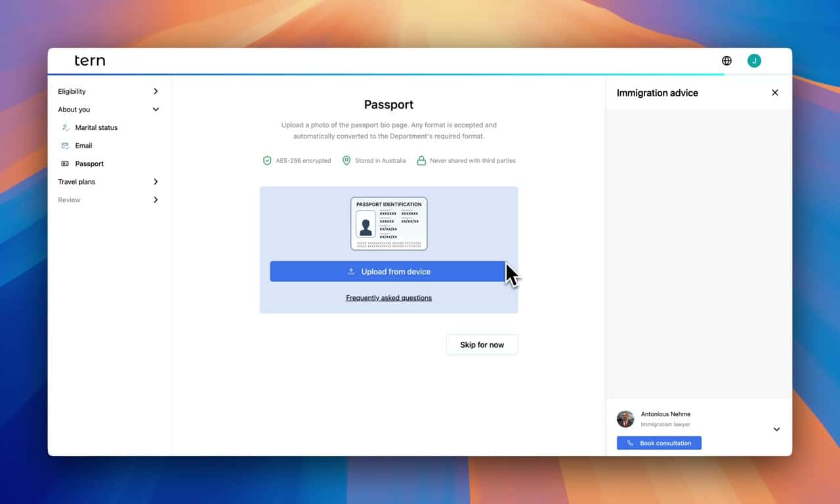Viewport: 840px width, 504px height.
Task: Expand the Travel plans section
Action: [x=156, y=182]
